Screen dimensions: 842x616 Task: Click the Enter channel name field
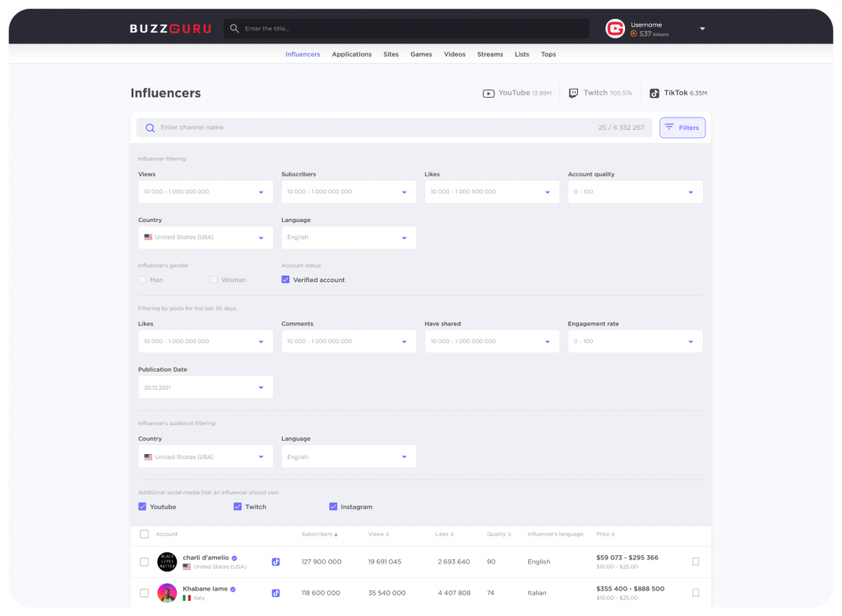point(394,127)
